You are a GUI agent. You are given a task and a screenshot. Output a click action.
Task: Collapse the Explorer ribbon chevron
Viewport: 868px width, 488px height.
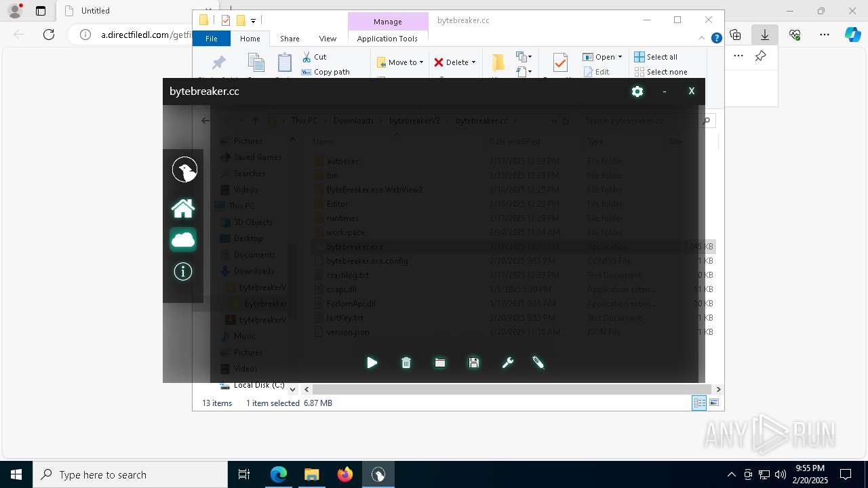702,39
